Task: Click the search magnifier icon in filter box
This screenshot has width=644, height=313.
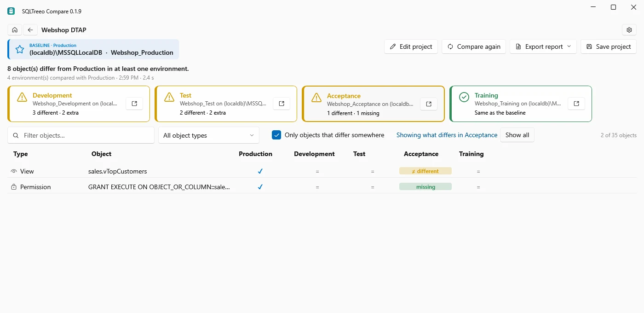Action: point(16,135)
